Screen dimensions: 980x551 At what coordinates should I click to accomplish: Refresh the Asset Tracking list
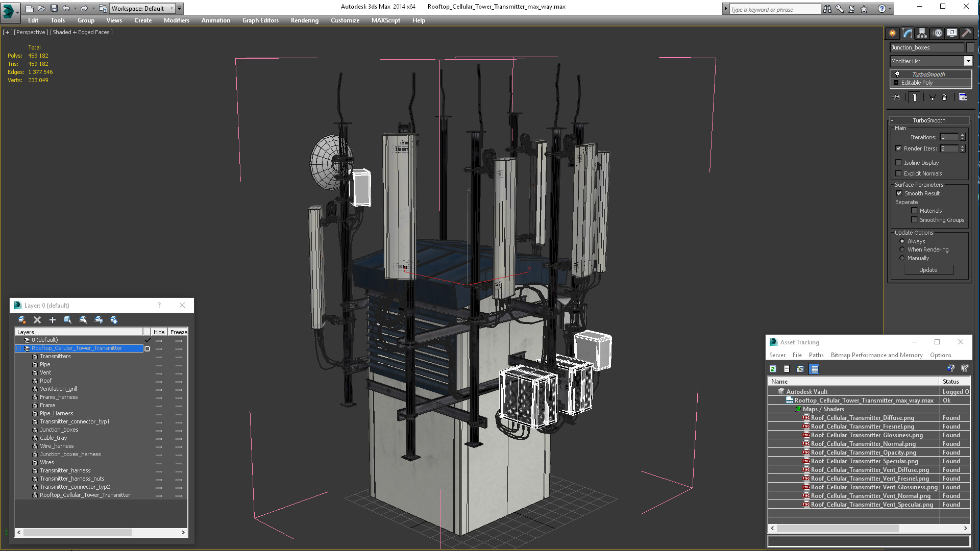pos(773,369)
